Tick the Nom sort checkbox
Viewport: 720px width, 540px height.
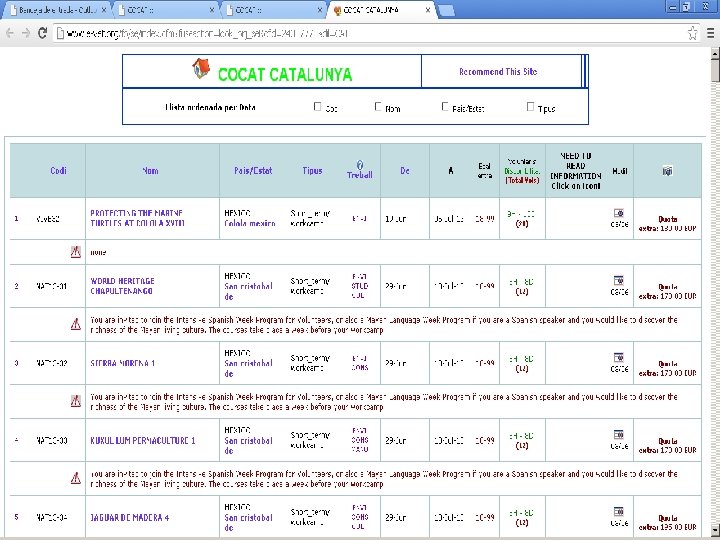378,107
